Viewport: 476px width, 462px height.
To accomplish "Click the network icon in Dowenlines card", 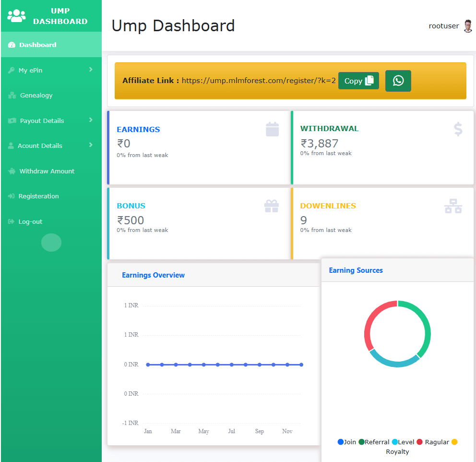I will pyautogui.click(x=452, y=206).
